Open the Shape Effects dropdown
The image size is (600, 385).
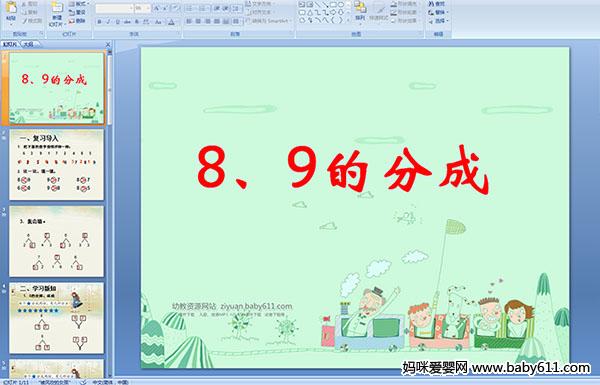405,21
